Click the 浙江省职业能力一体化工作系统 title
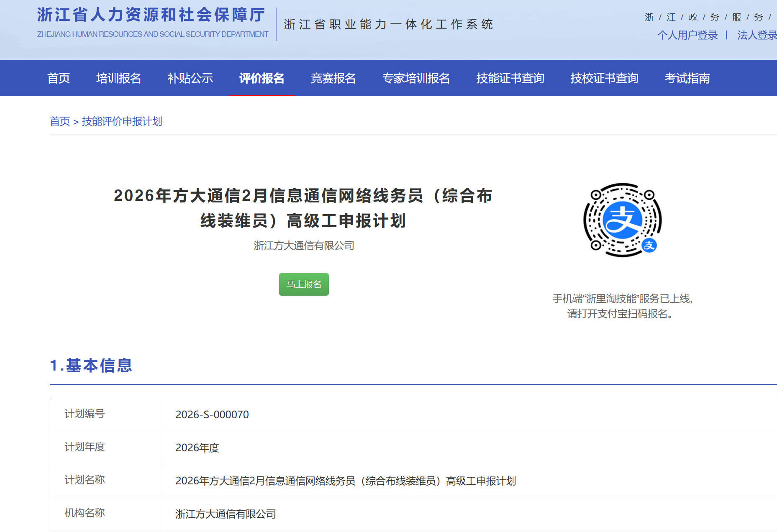 click(x=388, y=24)
